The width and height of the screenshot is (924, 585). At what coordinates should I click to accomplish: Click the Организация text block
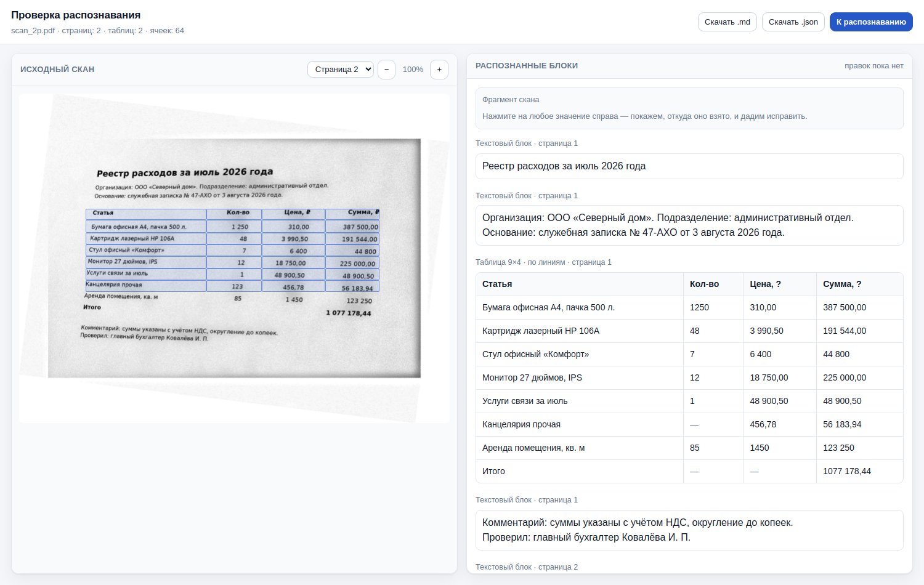(689, 225)
